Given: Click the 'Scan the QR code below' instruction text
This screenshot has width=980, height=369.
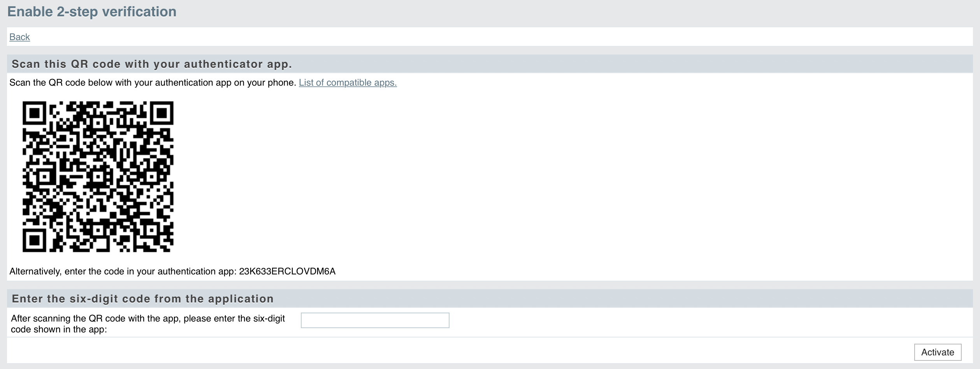Looking at the screenshot, I should point(153,83).
